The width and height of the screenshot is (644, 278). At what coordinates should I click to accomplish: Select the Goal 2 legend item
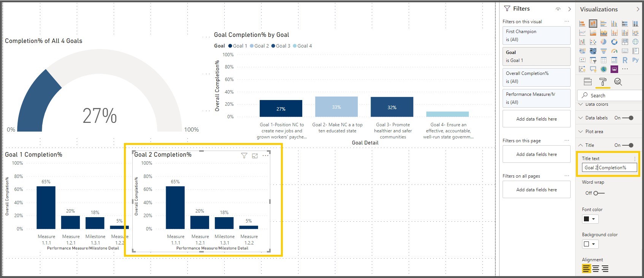[259, 46]
